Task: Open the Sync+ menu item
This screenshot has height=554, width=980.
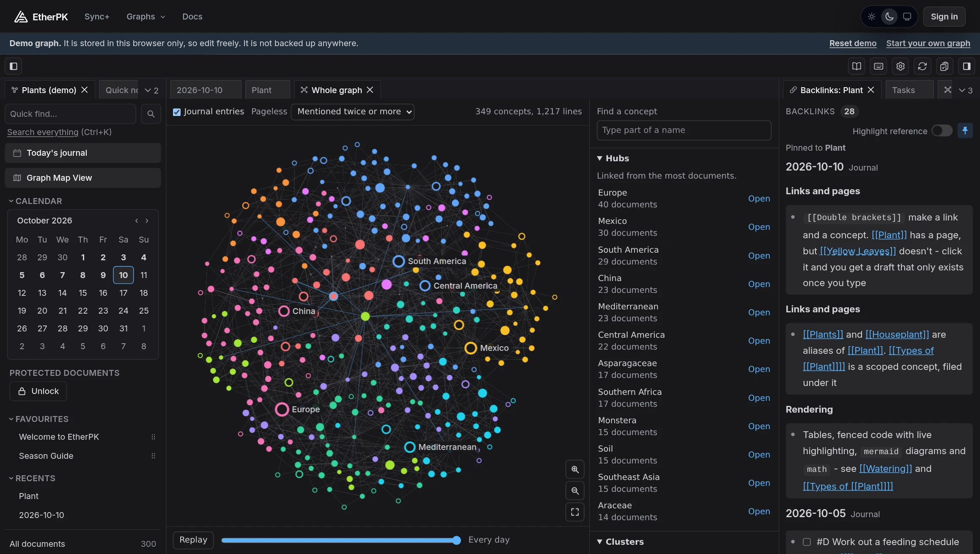Action: pos(97,17)
